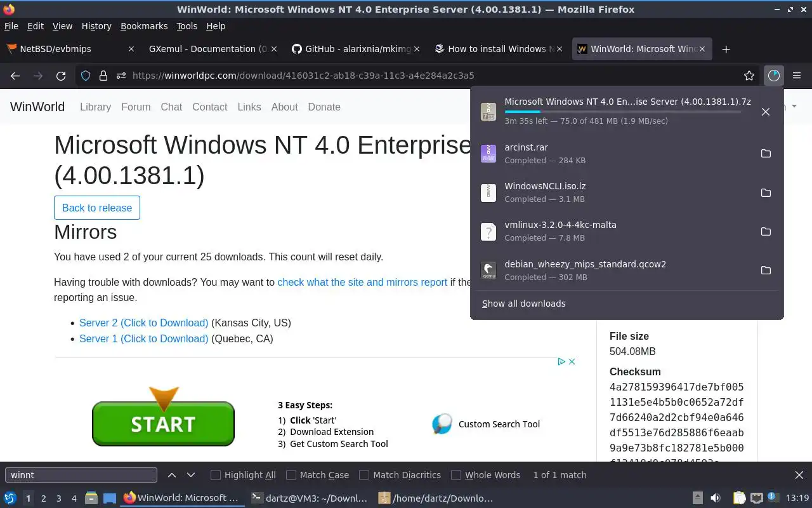Open a new browser tab
The image size is (812, 508).
[726, 49]
